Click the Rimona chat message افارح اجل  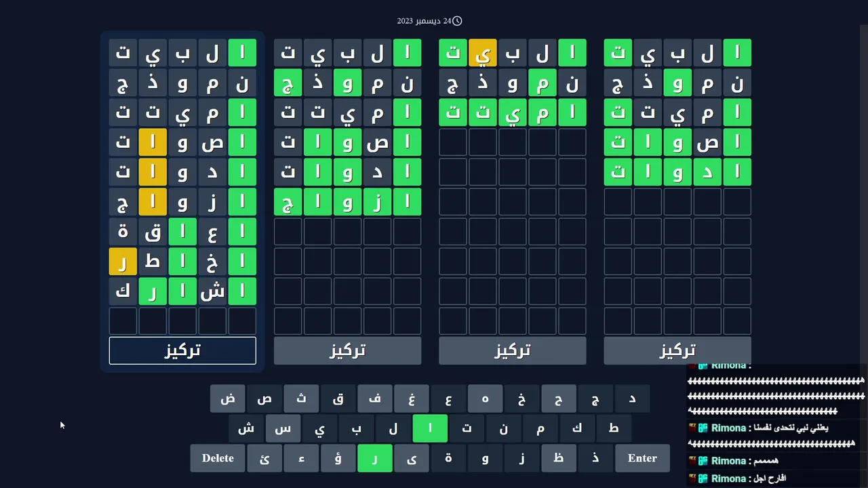coord(768,479)
